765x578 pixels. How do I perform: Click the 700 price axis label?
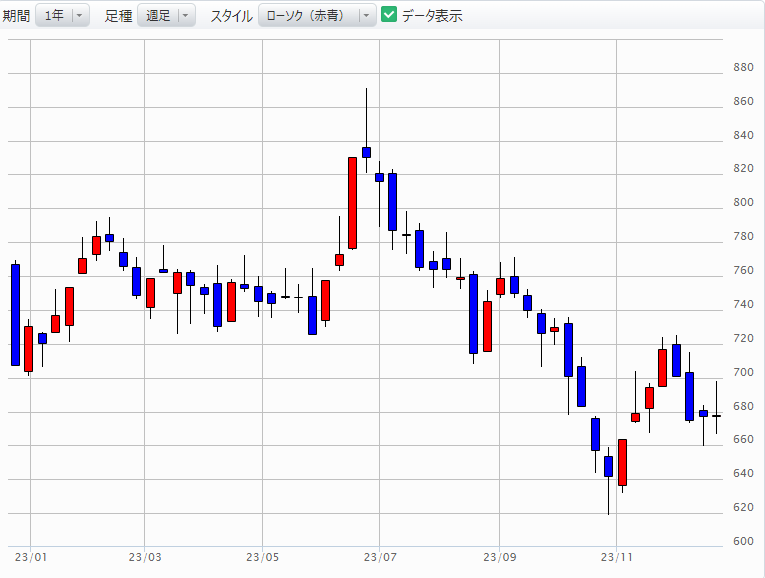click(744, 372)
